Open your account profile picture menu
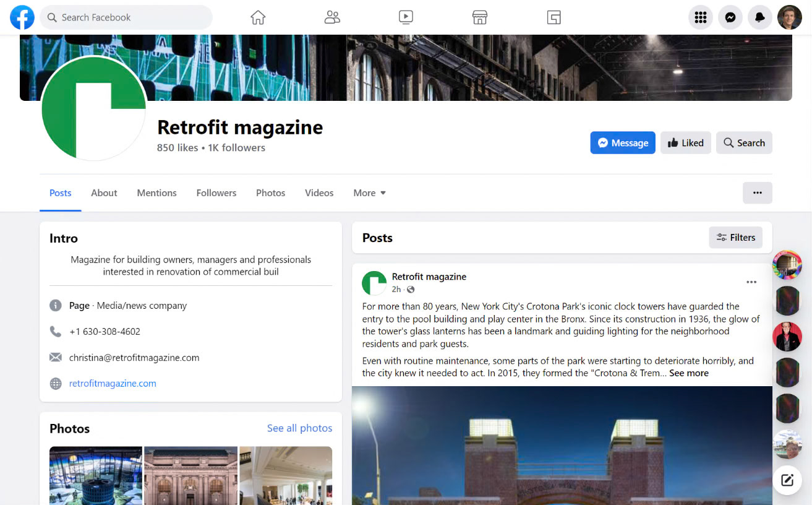The height and width of the screenshot is (505, 812). 790,18
